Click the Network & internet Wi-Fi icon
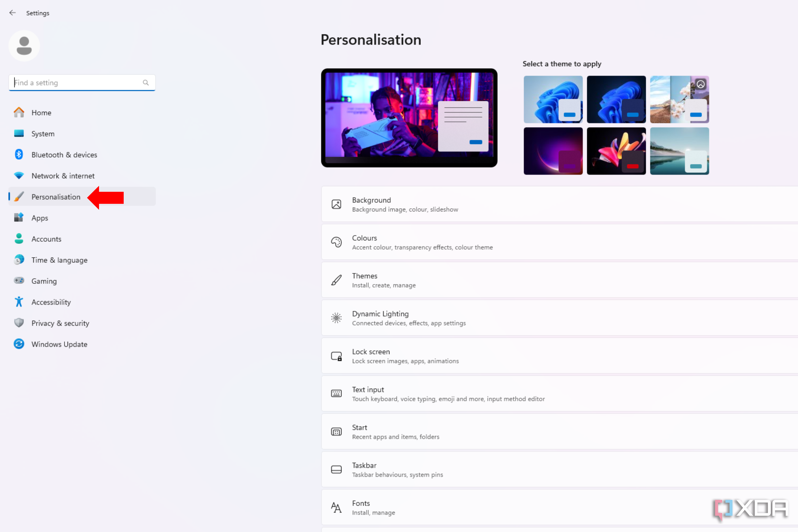798x532 pixels. point(19,175)
